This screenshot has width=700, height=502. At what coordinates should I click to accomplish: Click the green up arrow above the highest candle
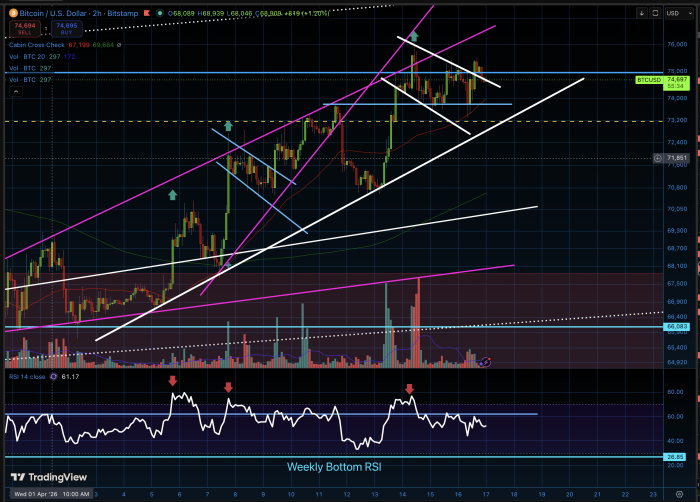[x=414, y=36]
